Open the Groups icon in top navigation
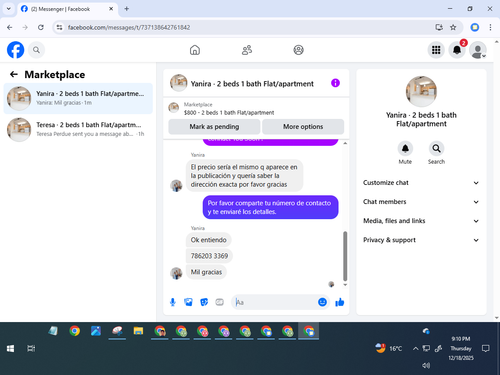The height and width of the screenshot is (375, 500). click(298, 50)
